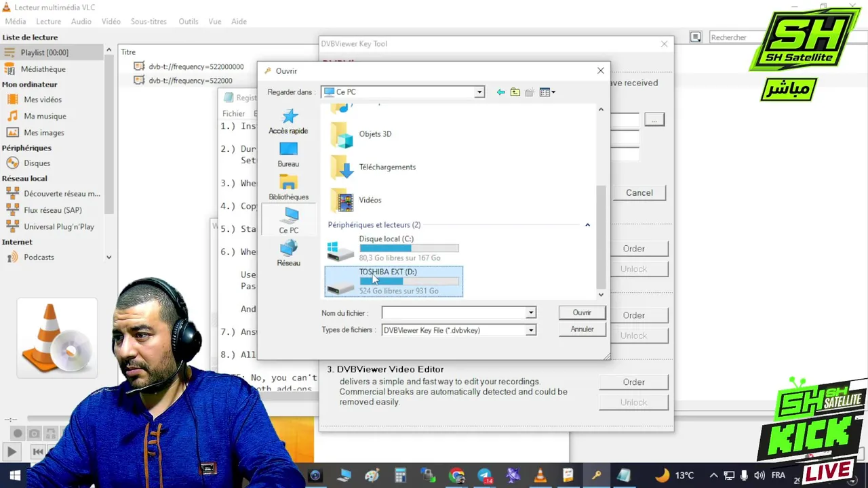Select the Téléchargements folder
The width and height of the screenshot is (868, 488).
coord(373,167)
